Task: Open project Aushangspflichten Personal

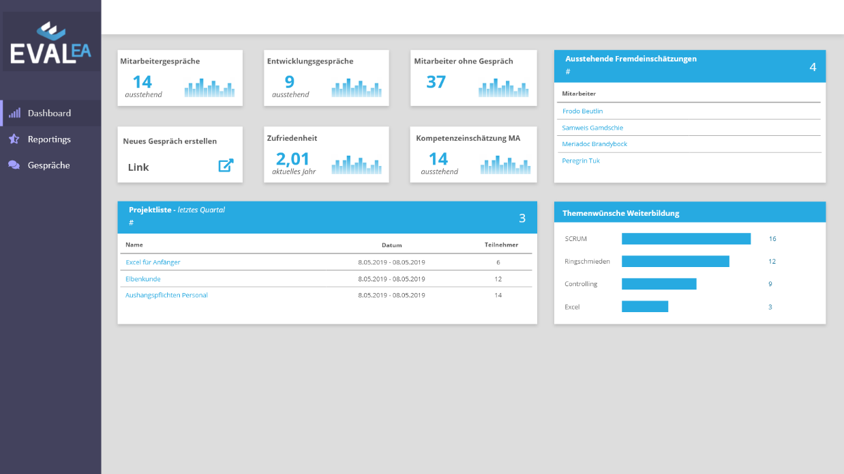Action: tap(166, 295)
